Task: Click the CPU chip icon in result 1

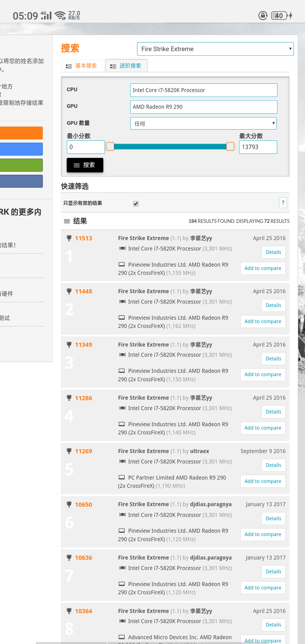Action: point(122,249)
